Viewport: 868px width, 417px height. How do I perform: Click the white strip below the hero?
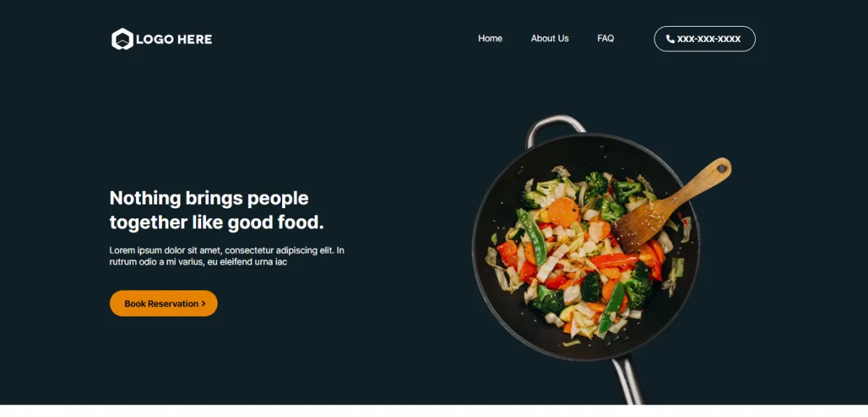[434, 410]
